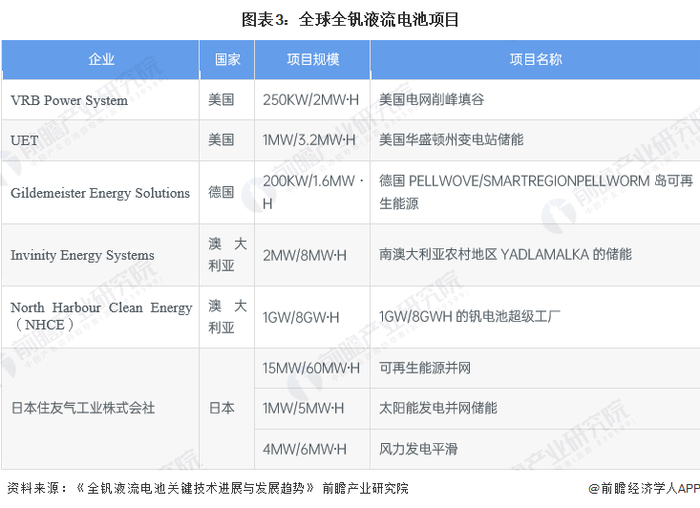
Task: Click the @前瞻经济学人APP credit
Action: (644, 488)
